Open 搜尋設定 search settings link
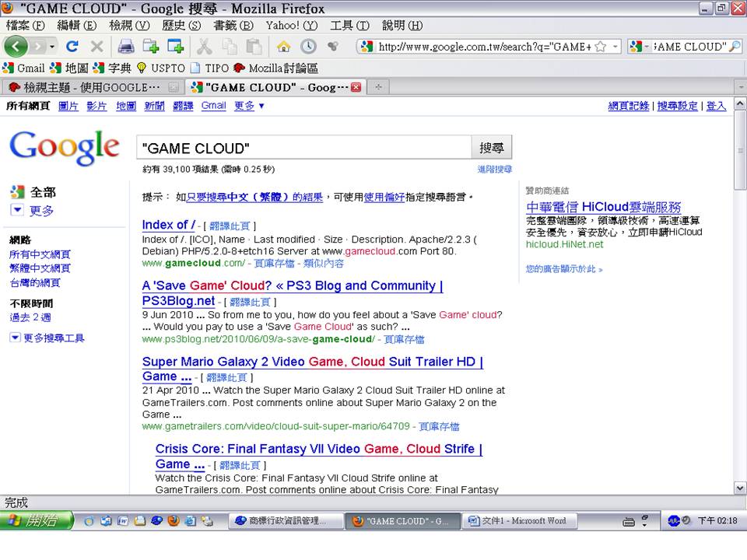This screenshot has height=560, width=747. tap(677, 106)
